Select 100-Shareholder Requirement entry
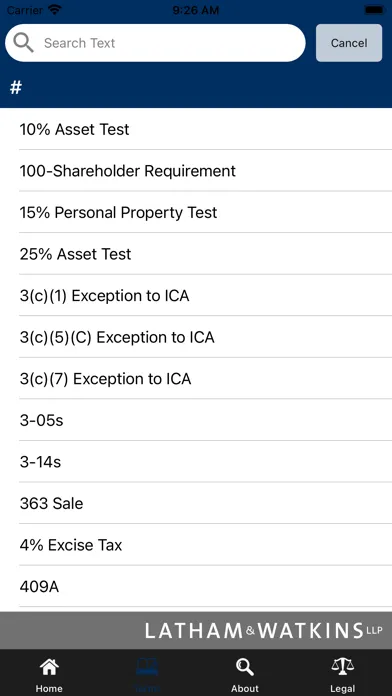The image size is (392, 696). coord(196,170)
